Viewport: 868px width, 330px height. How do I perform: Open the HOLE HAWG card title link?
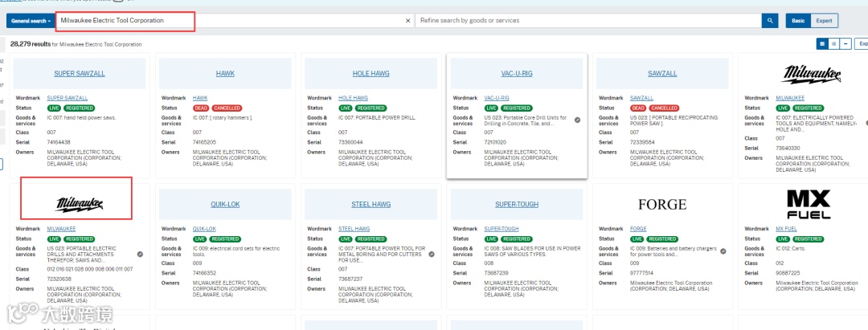tap(371, 74)
